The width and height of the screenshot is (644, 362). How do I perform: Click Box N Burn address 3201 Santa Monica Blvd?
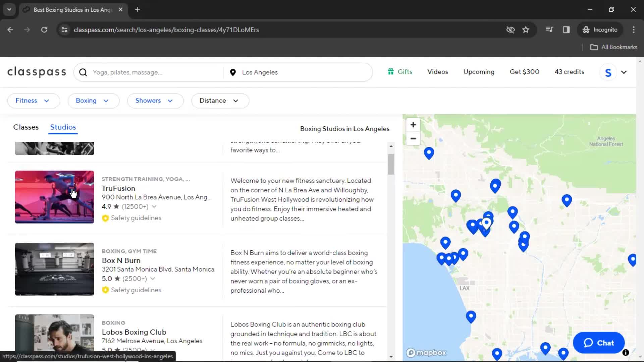tap(158, 269)
